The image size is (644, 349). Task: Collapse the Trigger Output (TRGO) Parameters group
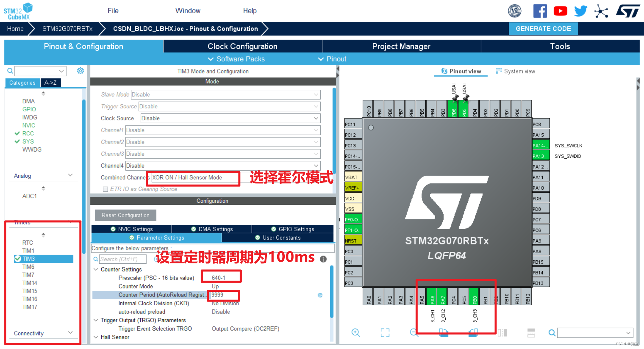(x=96, y=320)
